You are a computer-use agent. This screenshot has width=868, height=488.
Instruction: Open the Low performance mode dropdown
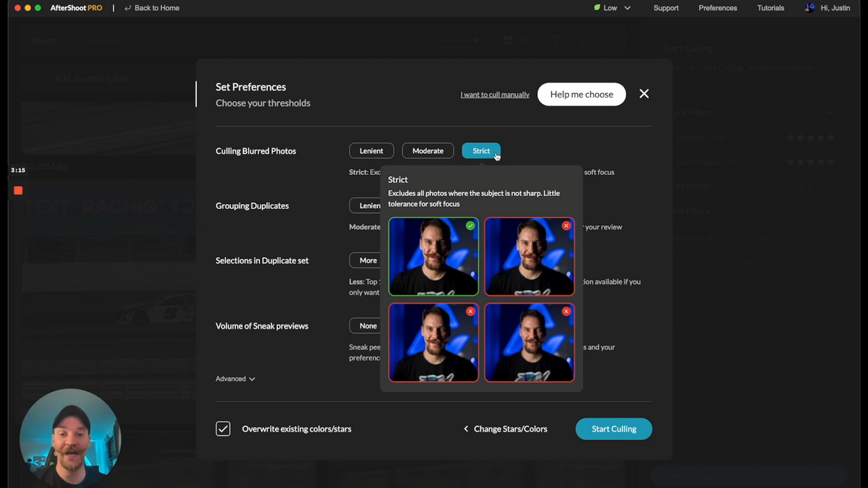pos(627,8)
